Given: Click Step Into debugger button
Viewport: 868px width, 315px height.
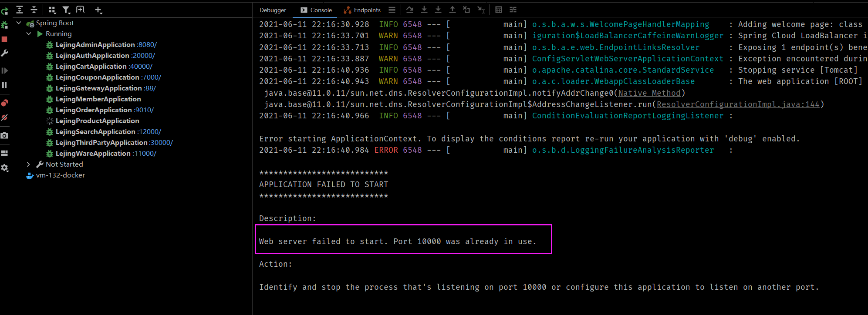Looking at the screenshot, I should (x=424, y=10).
